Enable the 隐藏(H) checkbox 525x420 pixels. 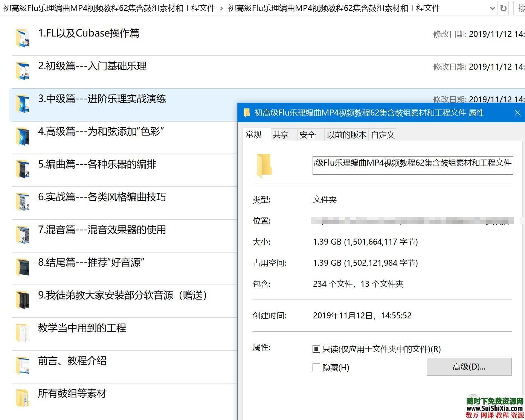(x=316, y=367)
